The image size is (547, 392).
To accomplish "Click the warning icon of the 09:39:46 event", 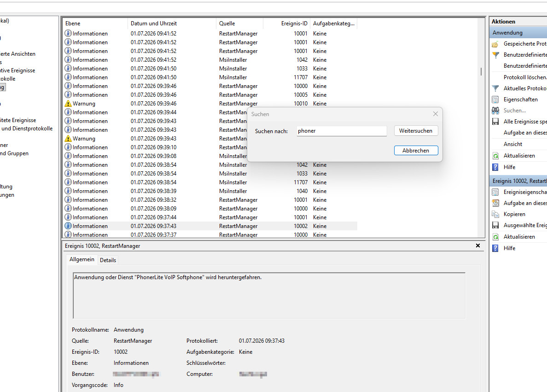I will click(68, 104).
